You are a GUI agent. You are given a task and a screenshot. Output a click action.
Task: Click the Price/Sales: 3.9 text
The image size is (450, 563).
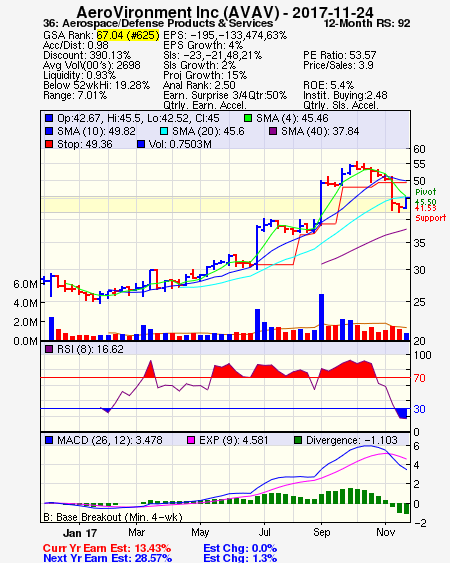point(338,65)
